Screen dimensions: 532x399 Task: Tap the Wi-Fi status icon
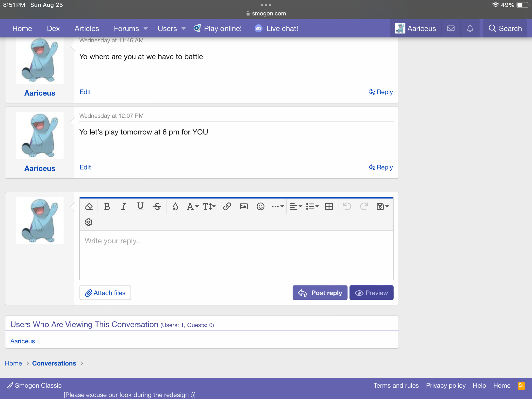(495, 5)
